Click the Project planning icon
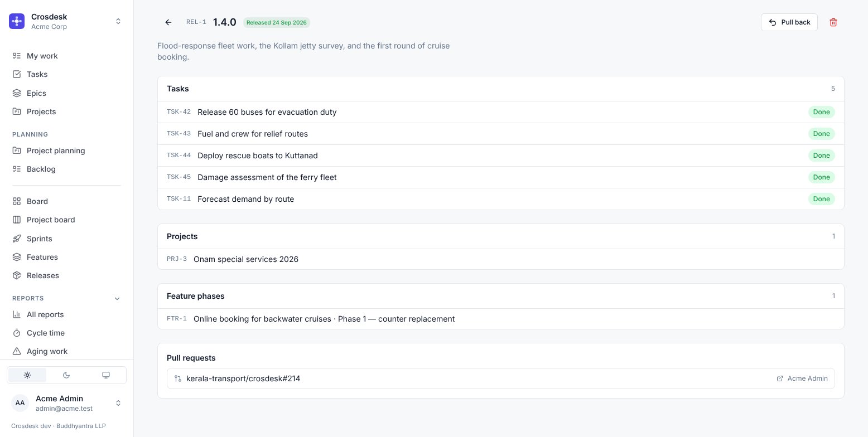Image resolution: width=868 pixels, height=437 pixels. point(17,150)
